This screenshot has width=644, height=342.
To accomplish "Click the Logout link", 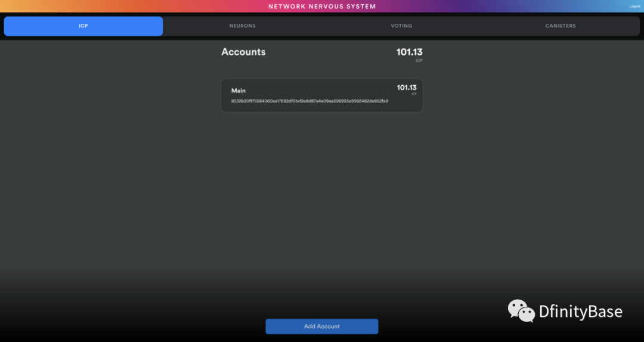I will pos(634,6).
